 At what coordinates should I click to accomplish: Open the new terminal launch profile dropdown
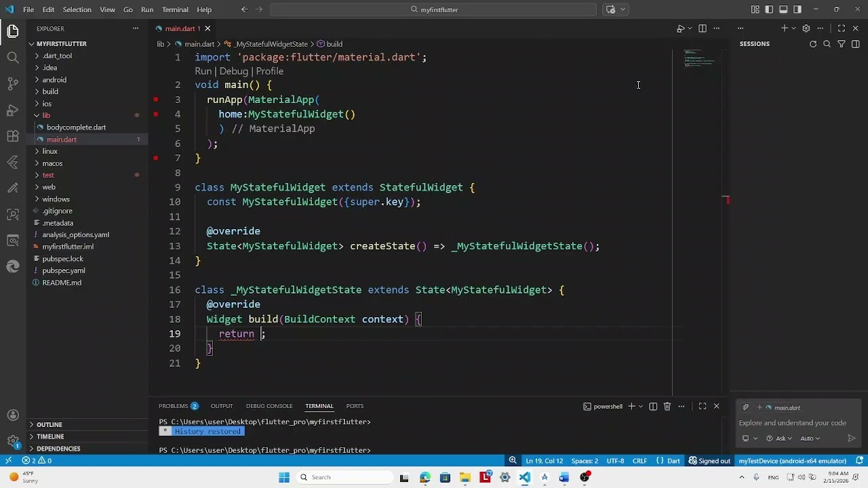(639, 406)
